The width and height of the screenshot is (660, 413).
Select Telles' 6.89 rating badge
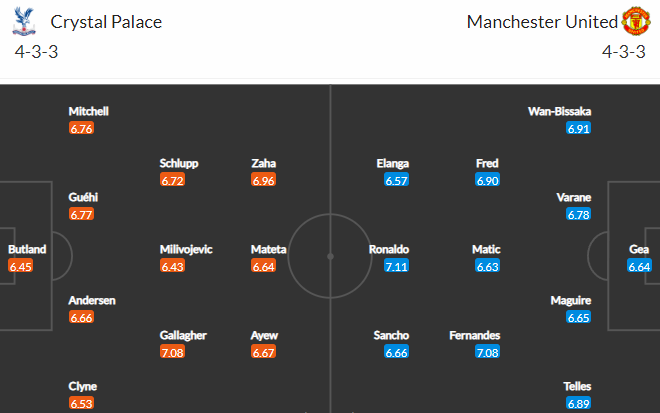pyautogui.click(x=578, y=404)
